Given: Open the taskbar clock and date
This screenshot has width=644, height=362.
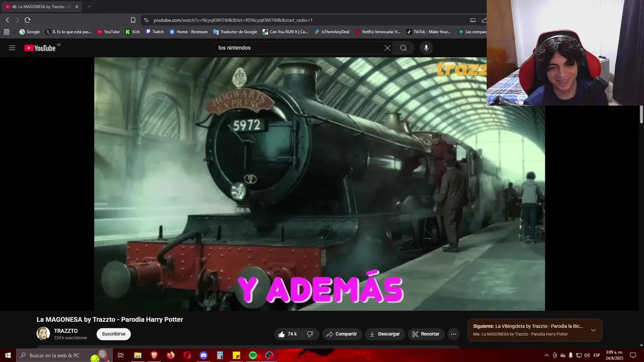Looking at the screenshot, I should [x=614, y=355].
